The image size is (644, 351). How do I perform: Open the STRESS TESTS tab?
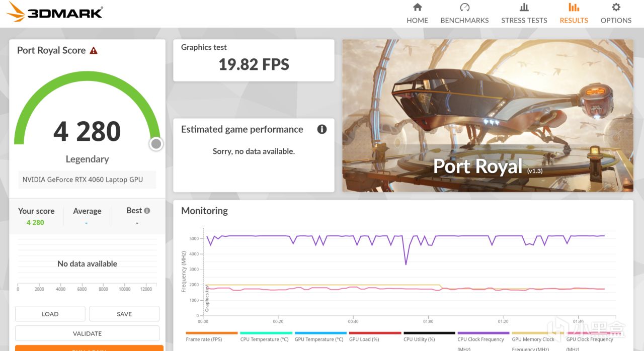click(x=524, y=14)
